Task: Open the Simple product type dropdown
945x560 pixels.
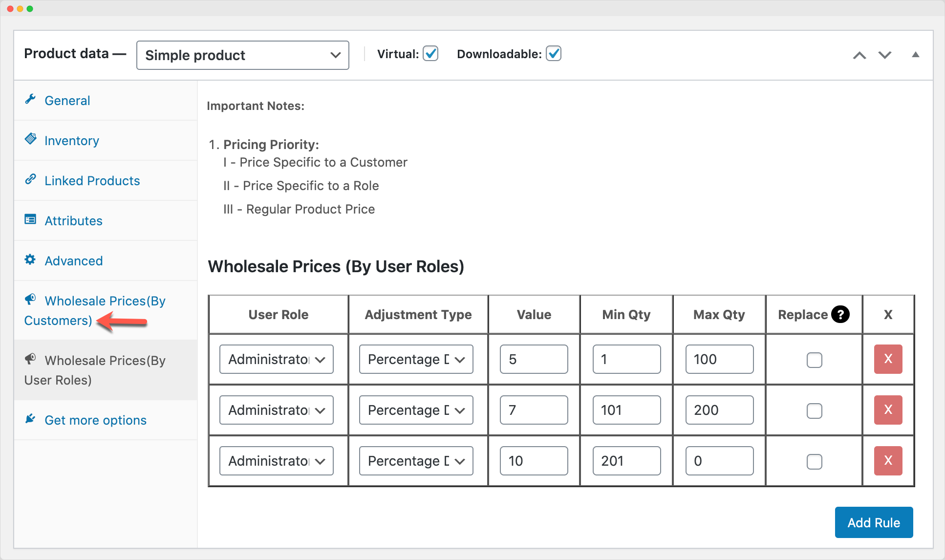Action: click(x=242, y=55)
